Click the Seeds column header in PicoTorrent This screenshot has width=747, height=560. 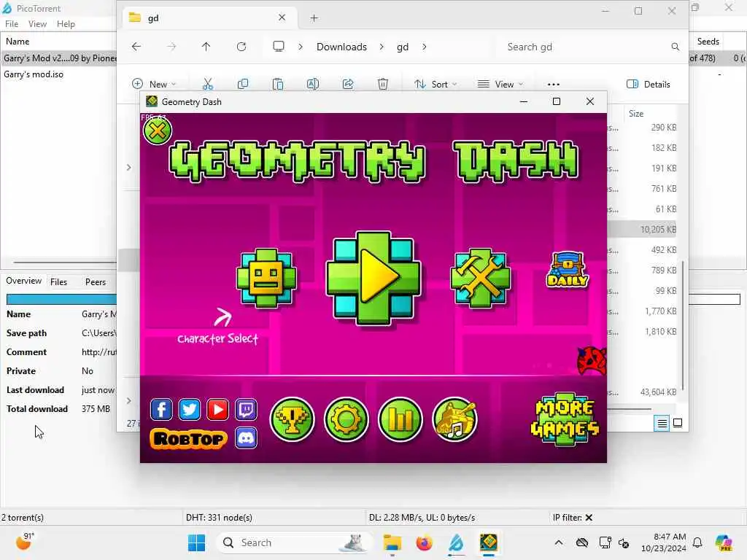click(708, 42)
